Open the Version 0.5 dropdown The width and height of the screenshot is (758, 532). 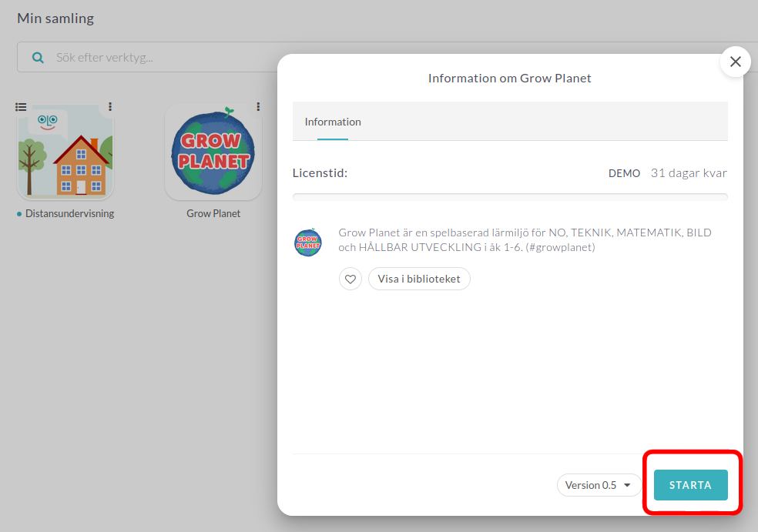point(599,484)
